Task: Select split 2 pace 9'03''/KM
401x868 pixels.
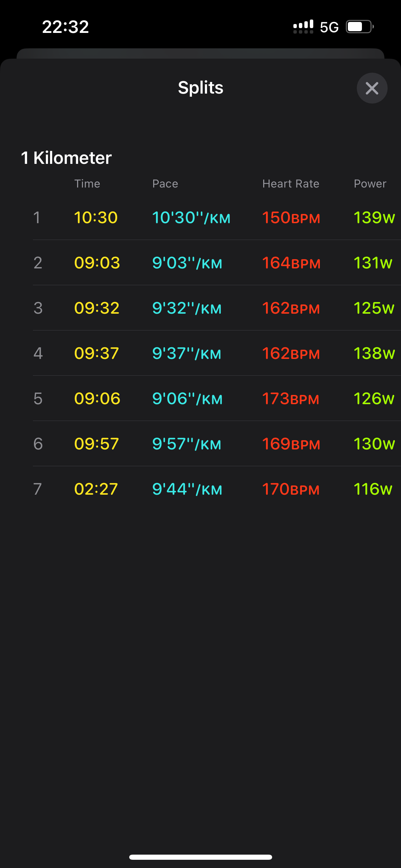Action: (187, 263)
